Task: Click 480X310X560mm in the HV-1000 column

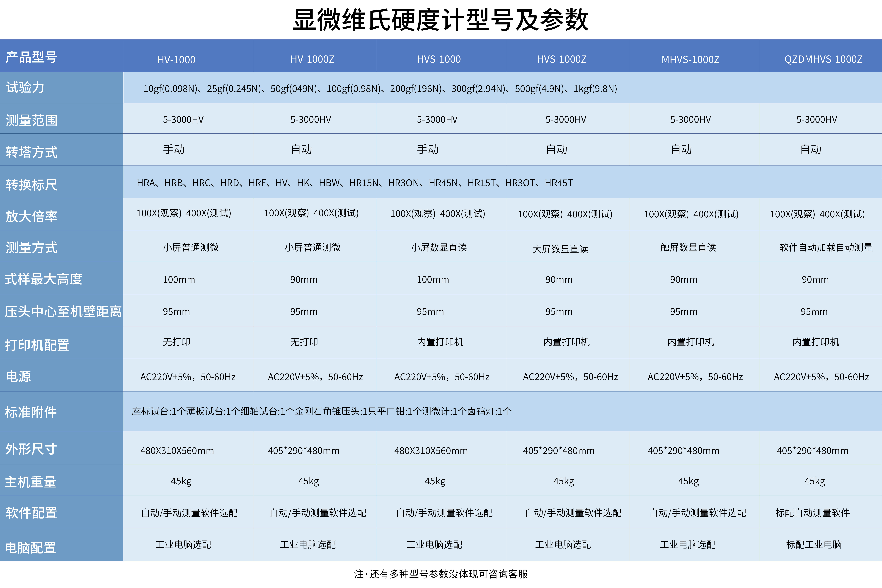Action: [177, 451]
